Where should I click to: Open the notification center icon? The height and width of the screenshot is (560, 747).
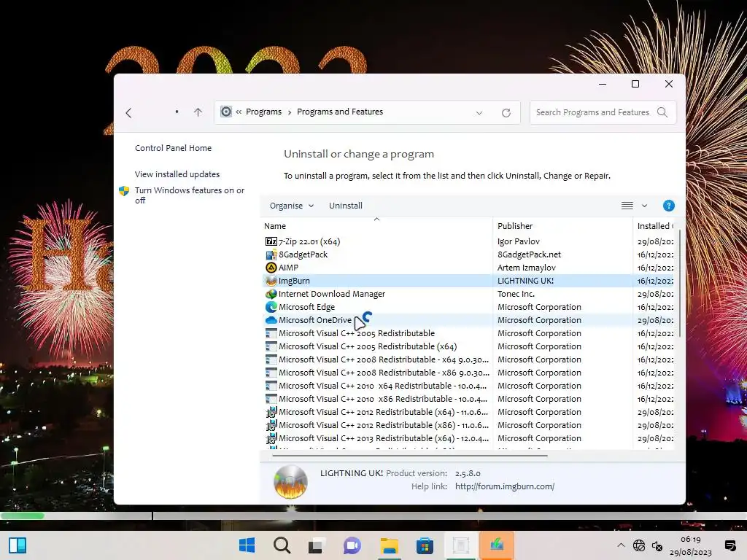pos(729,545)
